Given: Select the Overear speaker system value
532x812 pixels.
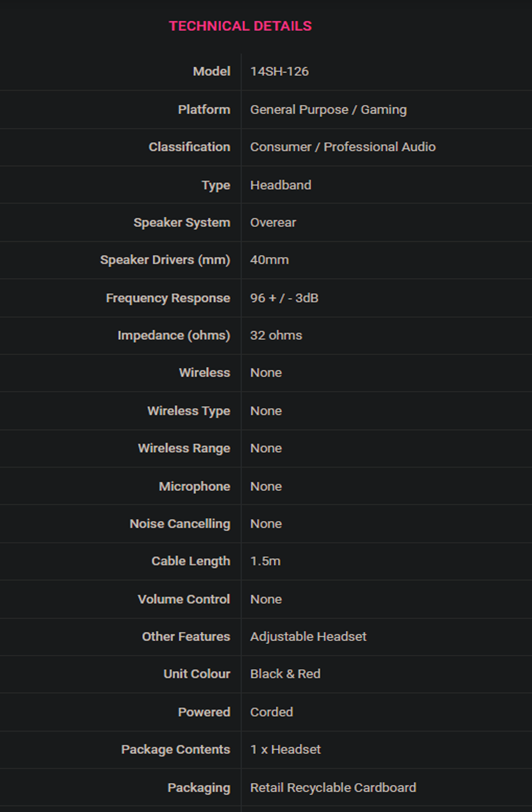Looking at the screenshot, I should point(273,223).
